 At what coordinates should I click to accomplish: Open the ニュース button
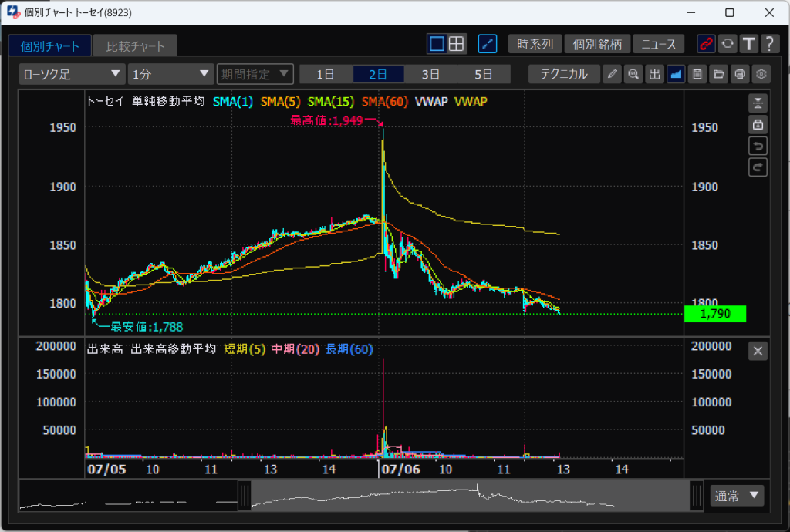click(658, 44)
